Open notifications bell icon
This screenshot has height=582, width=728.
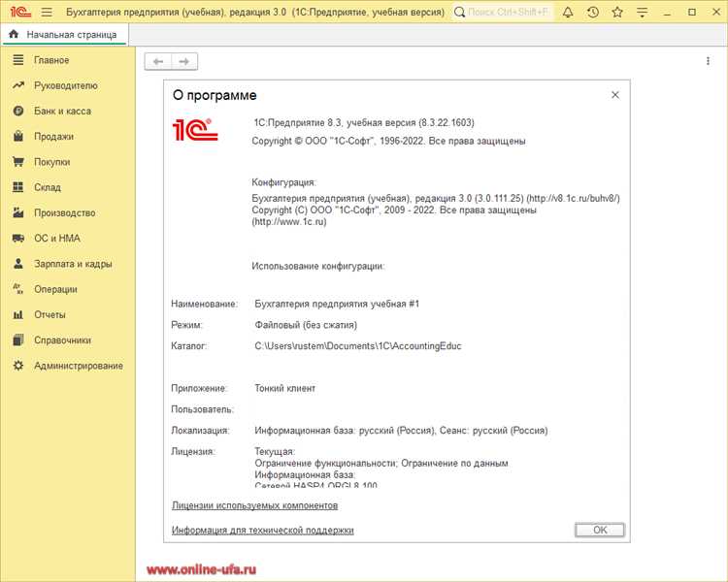568,12
